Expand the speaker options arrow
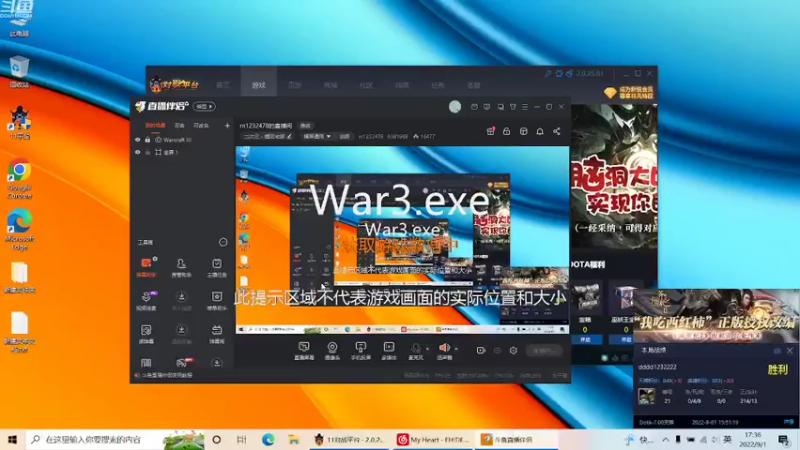800x450 pixels. pyautogui.click(x=456, y=349)
